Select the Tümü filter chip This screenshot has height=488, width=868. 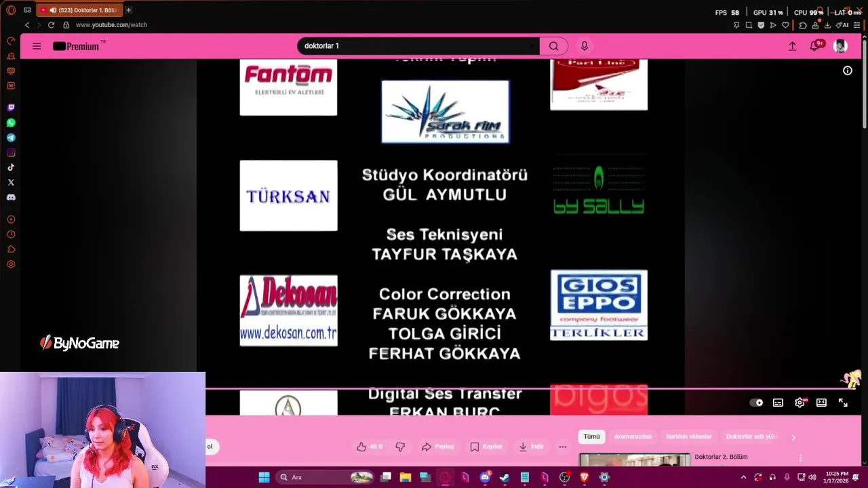coord(591,436)
